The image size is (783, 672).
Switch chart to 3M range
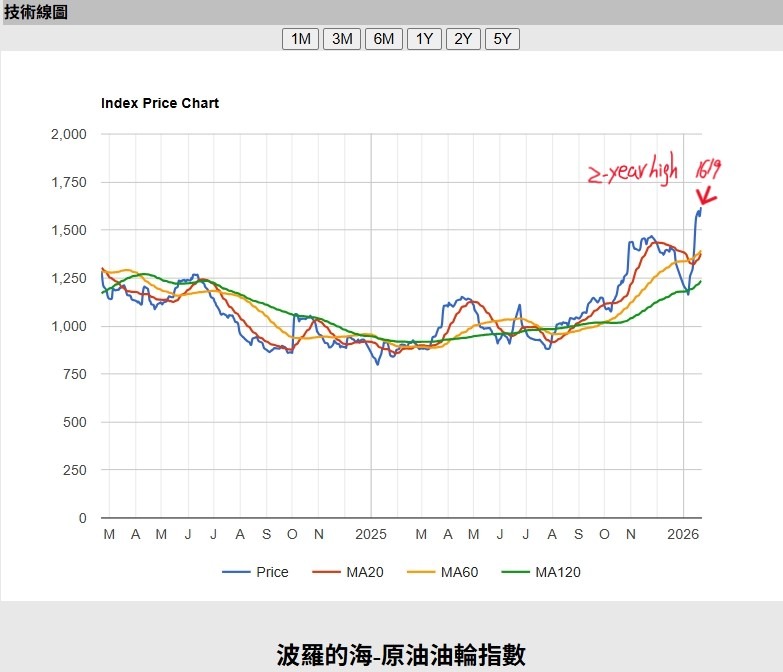pyautogui.click(x=342, y=39)
